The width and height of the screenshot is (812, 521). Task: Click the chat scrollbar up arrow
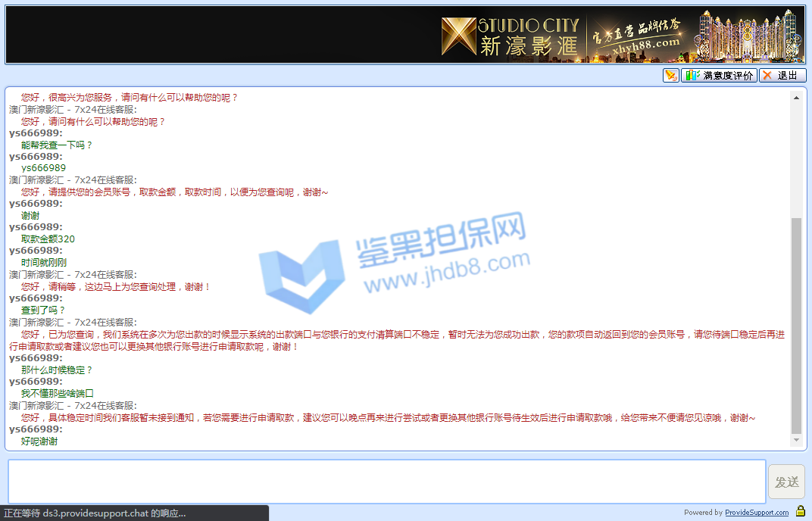pos(796,98)
